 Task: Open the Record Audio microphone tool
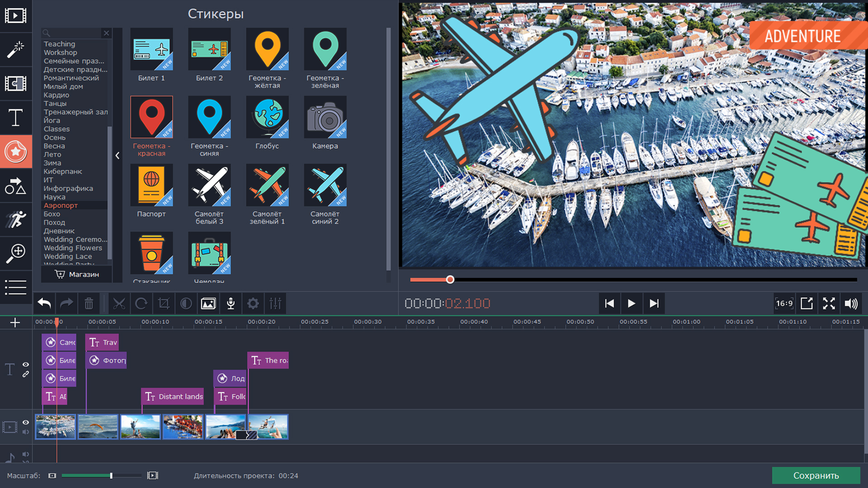point(231,304)
